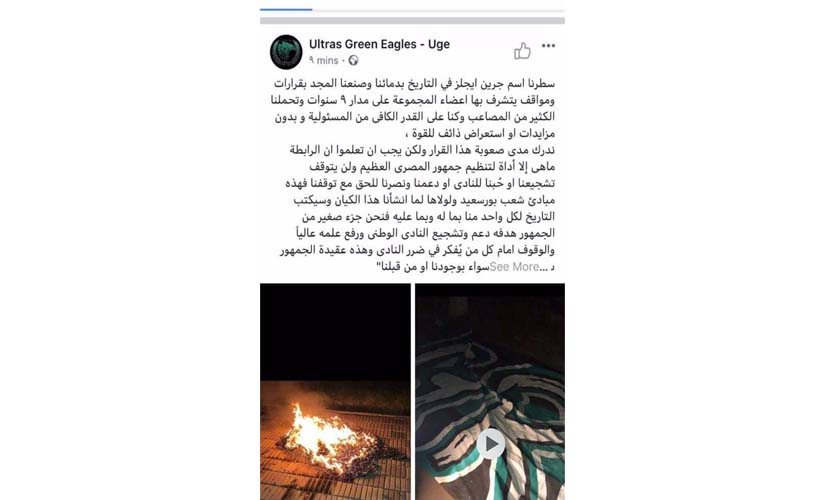Open the three-dot post options menu

548,46
